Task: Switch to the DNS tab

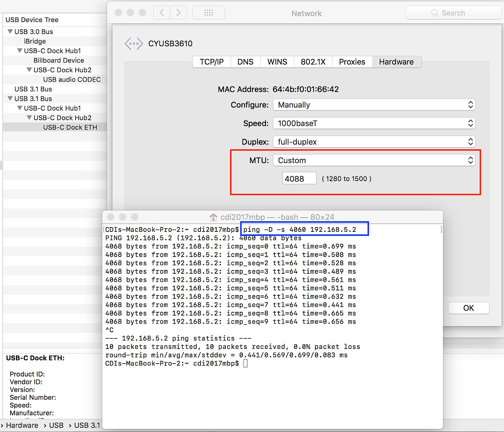Action: tap(245, 62)
